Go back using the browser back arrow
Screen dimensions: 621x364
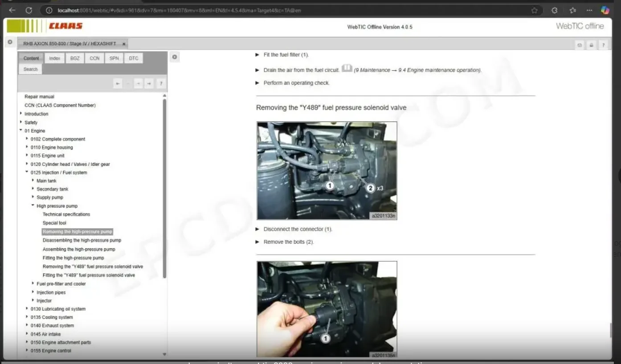(x=12, y=10)
